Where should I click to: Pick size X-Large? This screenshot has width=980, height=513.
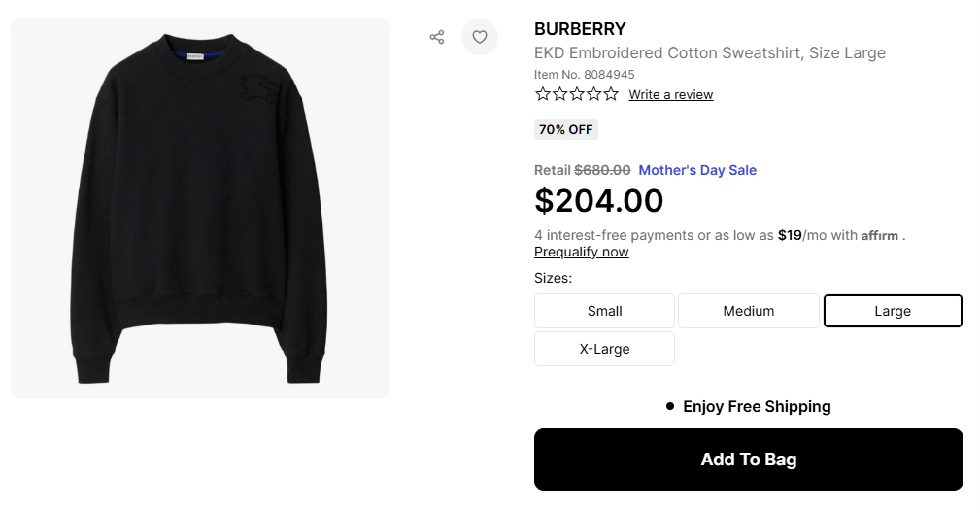(604, 349)
